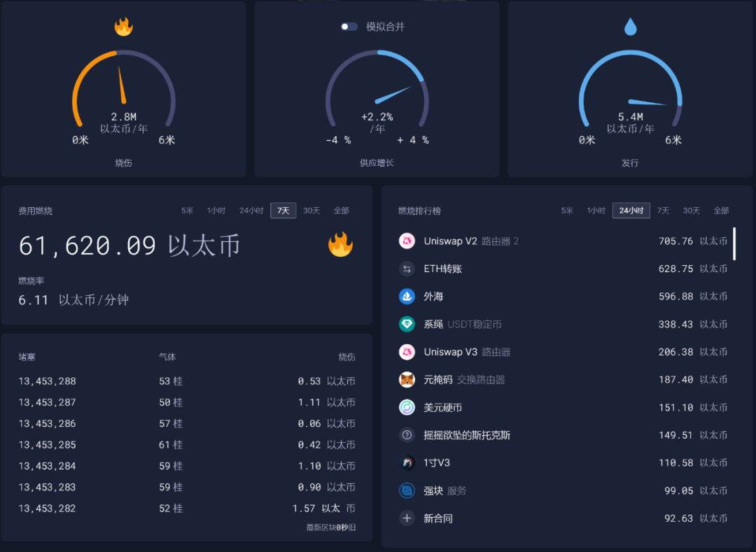Click the Tether 系绳 icon
This screenshot has width=756, height=552.
[x=407, y=324]
